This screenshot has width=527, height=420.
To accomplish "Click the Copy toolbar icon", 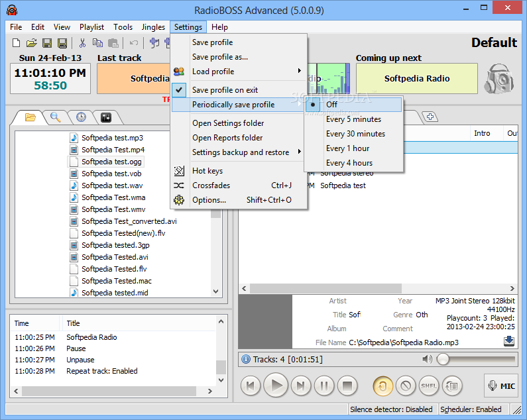I will click(x=97, y=42).
